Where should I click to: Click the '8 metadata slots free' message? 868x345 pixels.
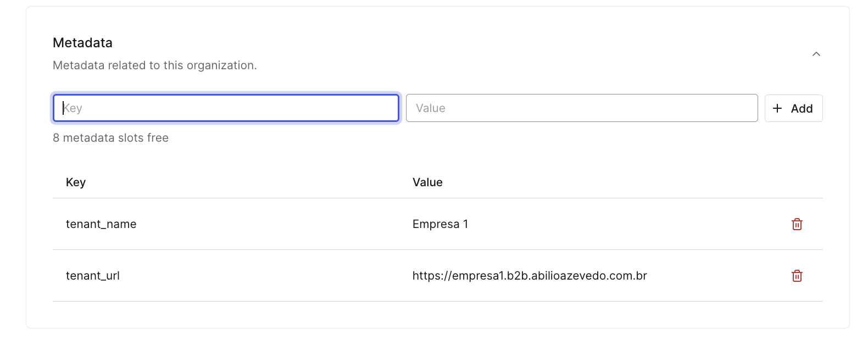tap(110, 138)
